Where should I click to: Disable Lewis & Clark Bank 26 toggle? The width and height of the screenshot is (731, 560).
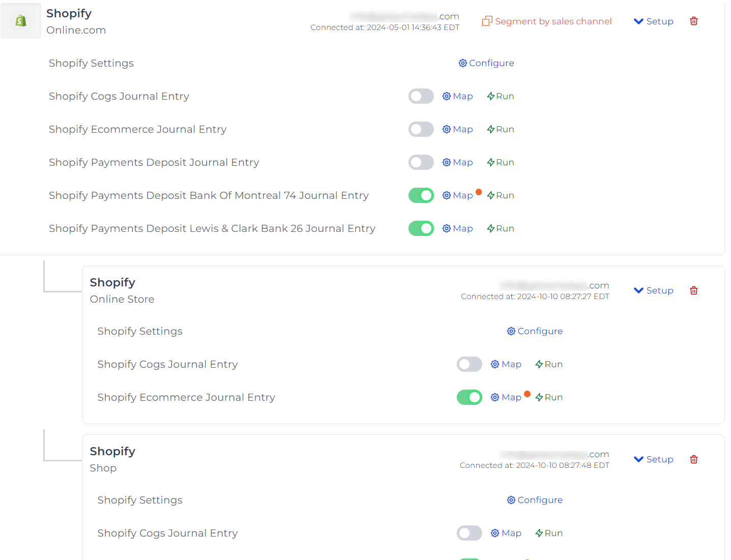pyautogui.click(x=421, y=228)
